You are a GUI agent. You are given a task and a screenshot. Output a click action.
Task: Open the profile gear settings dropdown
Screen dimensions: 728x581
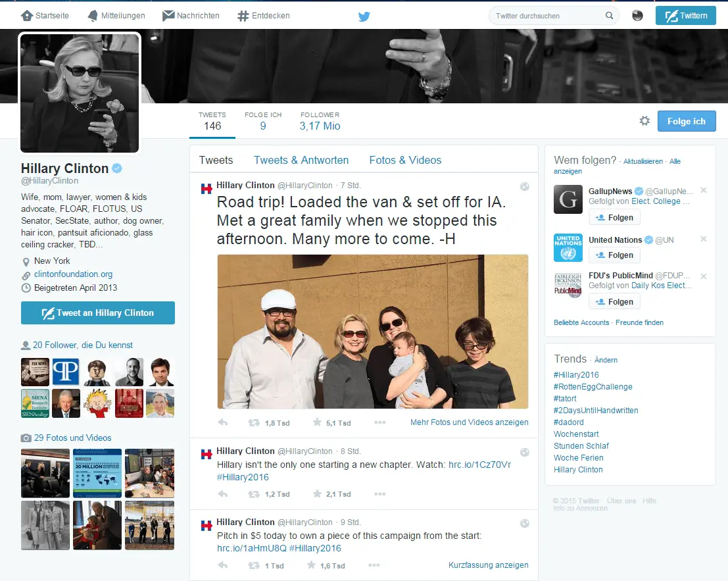click(x=644, y=121)
